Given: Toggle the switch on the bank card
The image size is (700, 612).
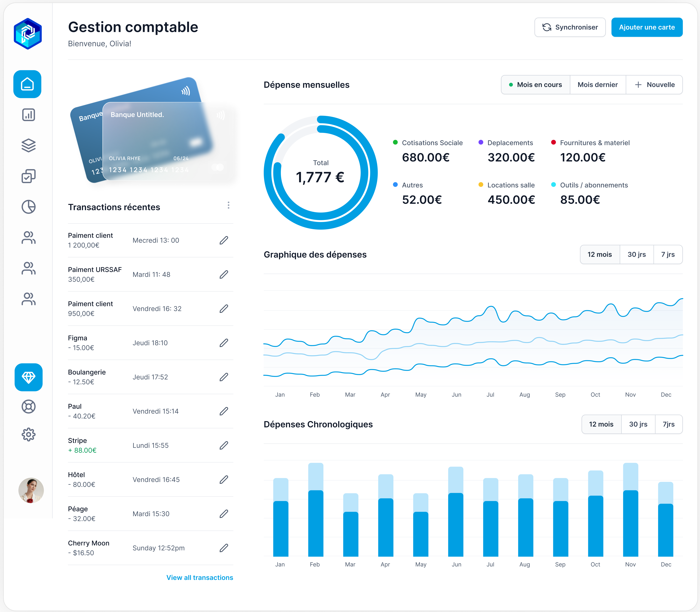Looking at the screenshot, I should click(217, 167).
